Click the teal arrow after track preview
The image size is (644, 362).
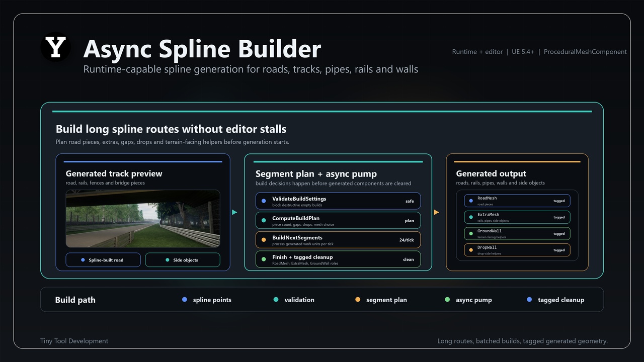click(x=234, y=212)
